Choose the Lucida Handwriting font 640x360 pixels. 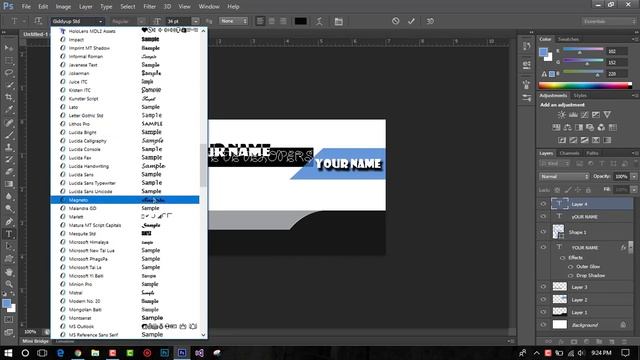coord(125,166)
